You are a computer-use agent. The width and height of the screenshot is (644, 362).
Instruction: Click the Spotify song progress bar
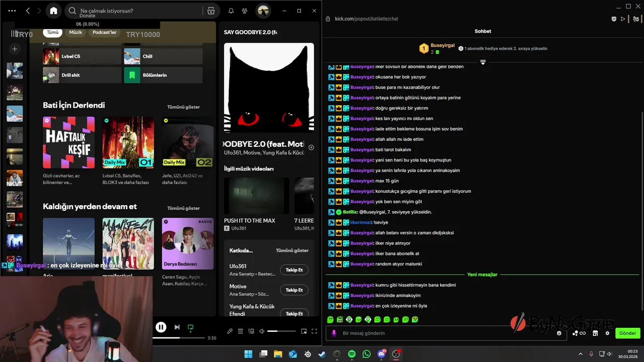(179, 338)
